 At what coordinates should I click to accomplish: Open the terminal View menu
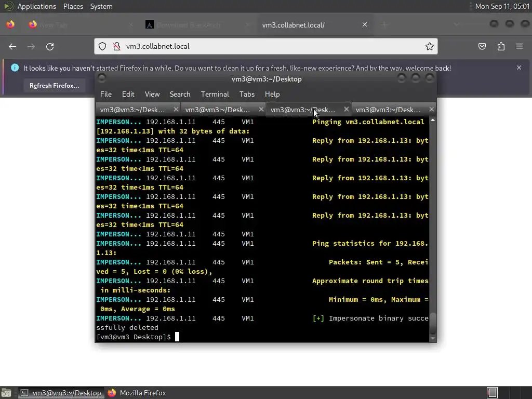(152, 95)
